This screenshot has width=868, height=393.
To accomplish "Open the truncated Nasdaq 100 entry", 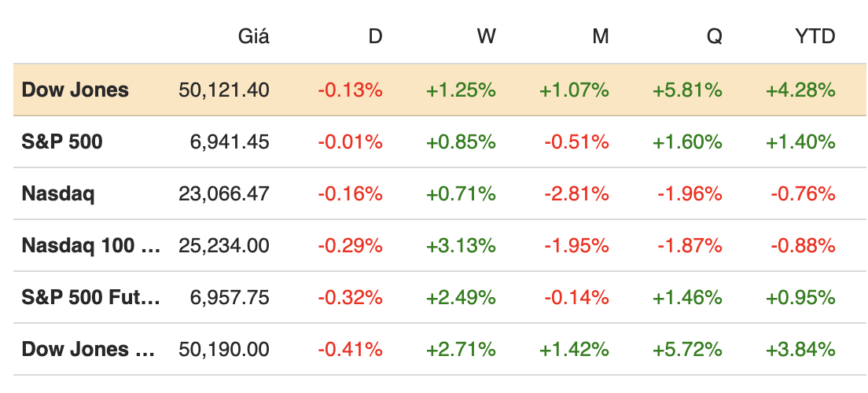I will (x=90, y=245).
